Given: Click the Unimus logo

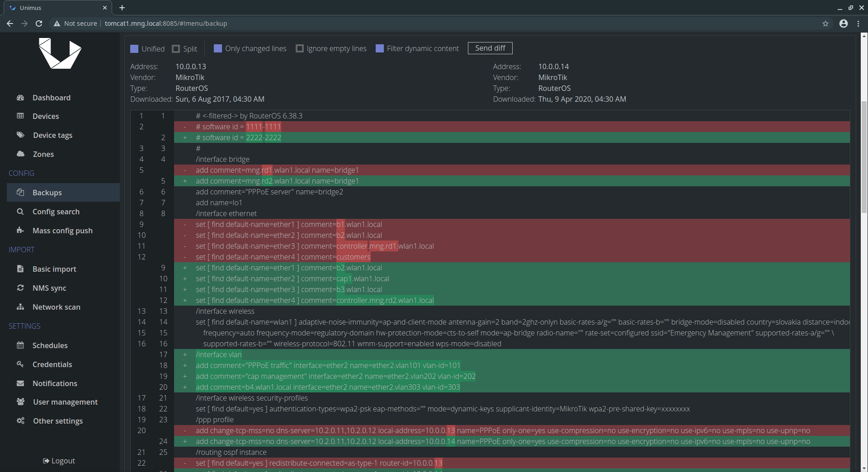Looking at the screenshot, I should [60, 53].
